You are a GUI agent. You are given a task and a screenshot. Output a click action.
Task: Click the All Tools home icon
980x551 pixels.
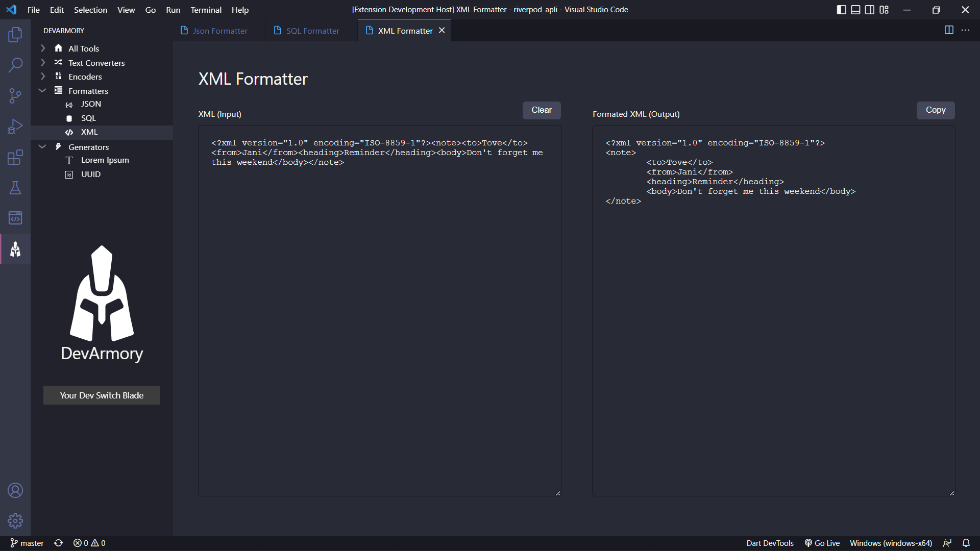coord(58,48)
